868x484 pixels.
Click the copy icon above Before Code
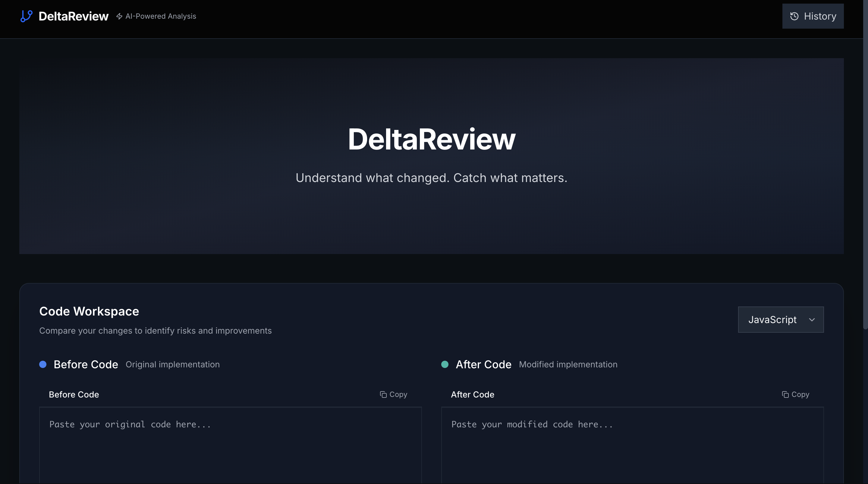[x=383, y=394]
